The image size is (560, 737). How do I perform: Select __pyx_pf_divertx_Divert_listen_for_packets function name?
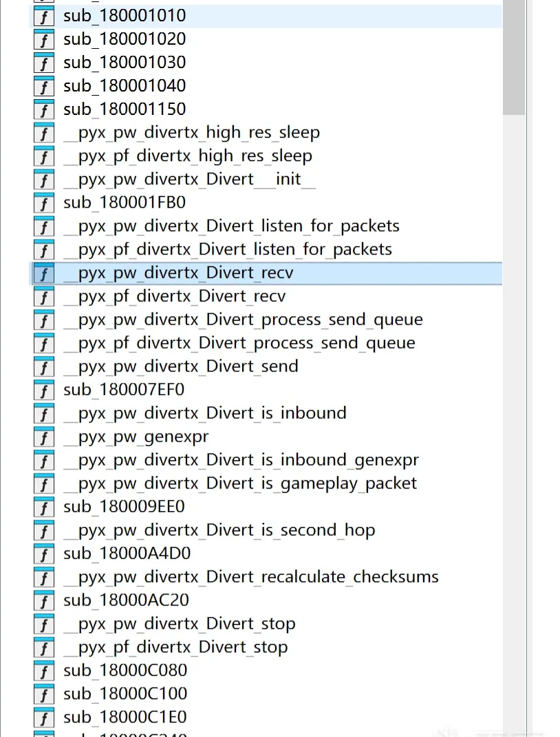[x=228, y=249]
